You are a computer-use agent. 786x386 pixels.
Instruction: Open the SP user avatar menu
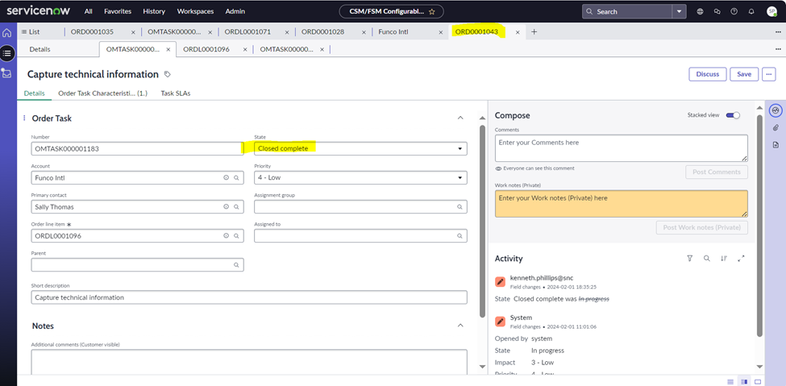click(772, 11)
